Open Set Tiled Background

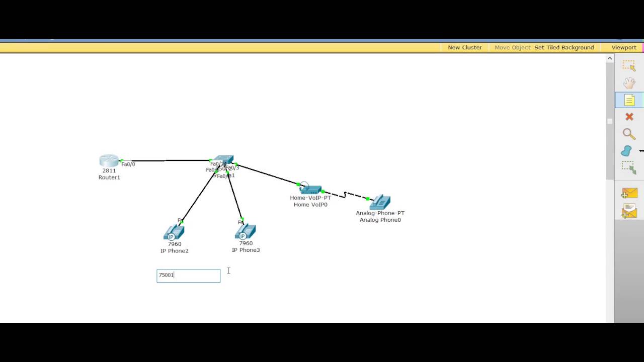[x=564, y=47]
